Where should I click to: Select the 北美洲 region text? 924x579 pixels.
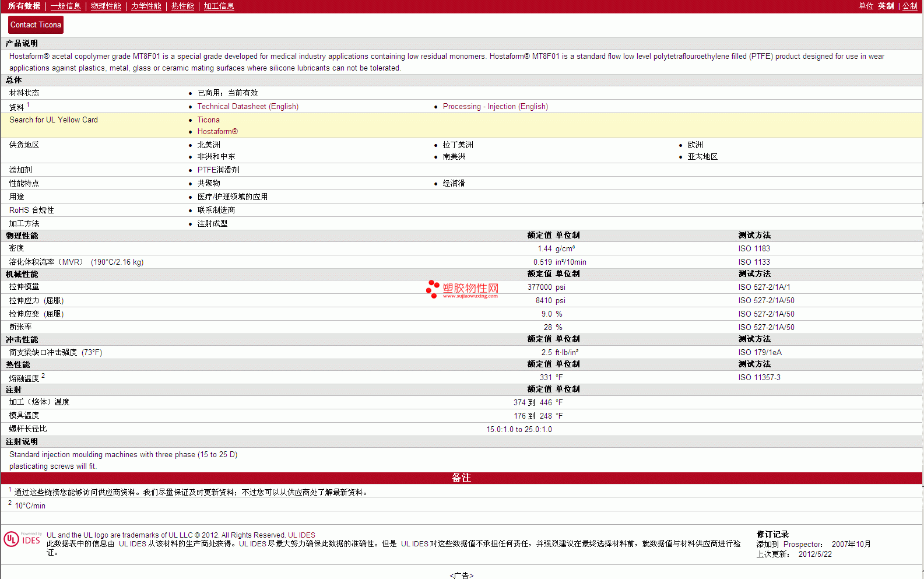[209, 145]
